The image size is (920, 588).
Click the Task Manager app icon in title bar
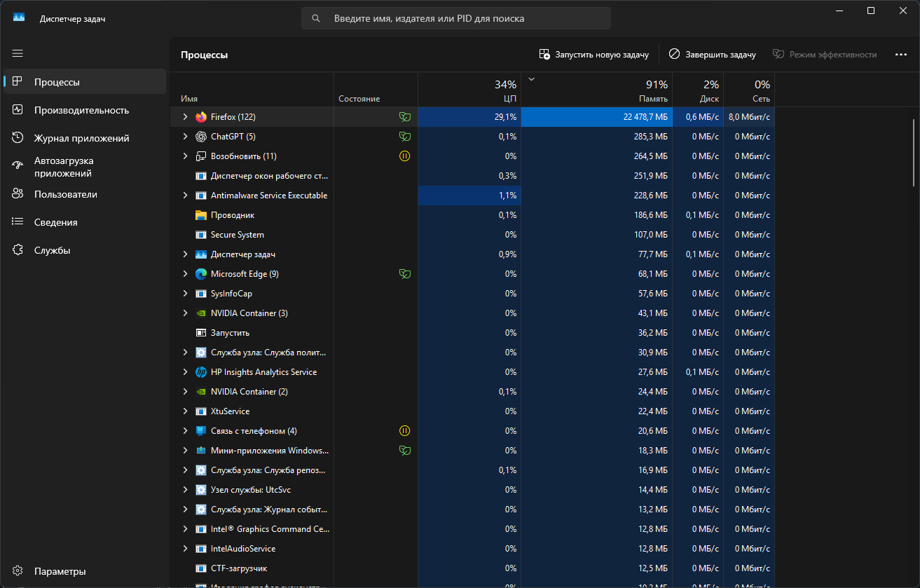pos(19,18)
